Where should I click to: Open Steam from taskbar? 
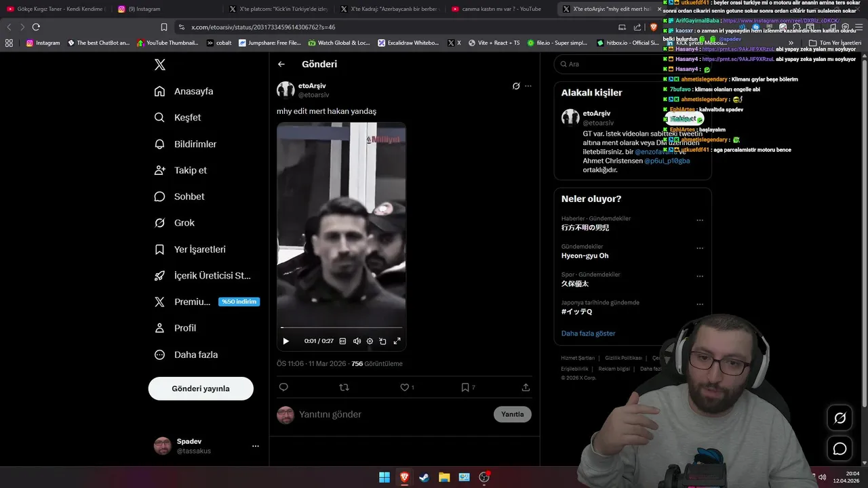pos(424,477)
